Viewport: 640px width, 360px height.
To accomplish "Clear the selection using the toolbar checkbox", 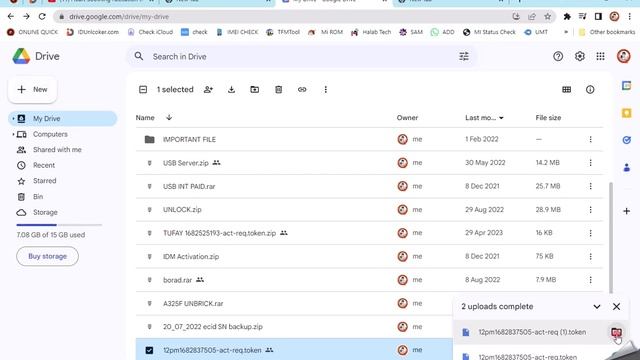I will [143, 89].
